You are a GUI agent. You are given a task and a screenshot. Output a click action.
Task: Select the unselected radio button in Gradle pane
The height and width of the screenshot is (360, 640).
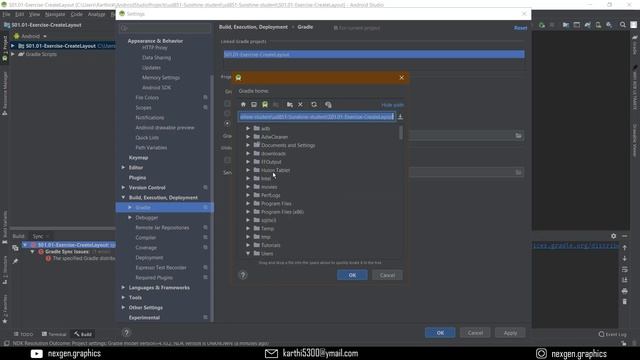click(227, 113)
